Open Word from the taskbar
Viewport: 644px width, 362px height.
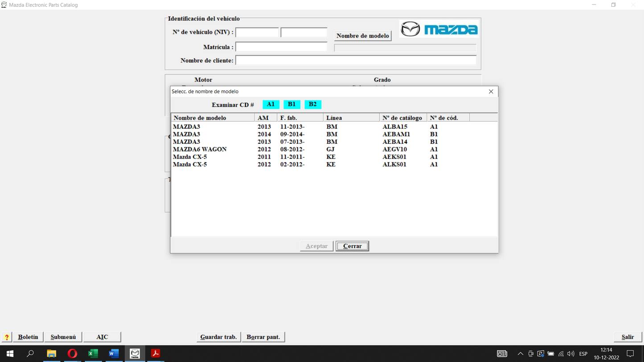point(114,354)
